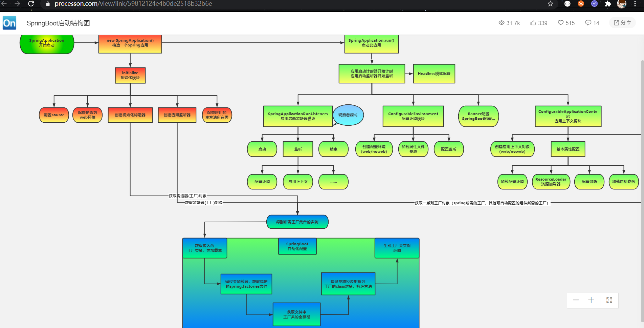Select the SpringApplicationRunListeners node
644x328 pixels.
298,116
